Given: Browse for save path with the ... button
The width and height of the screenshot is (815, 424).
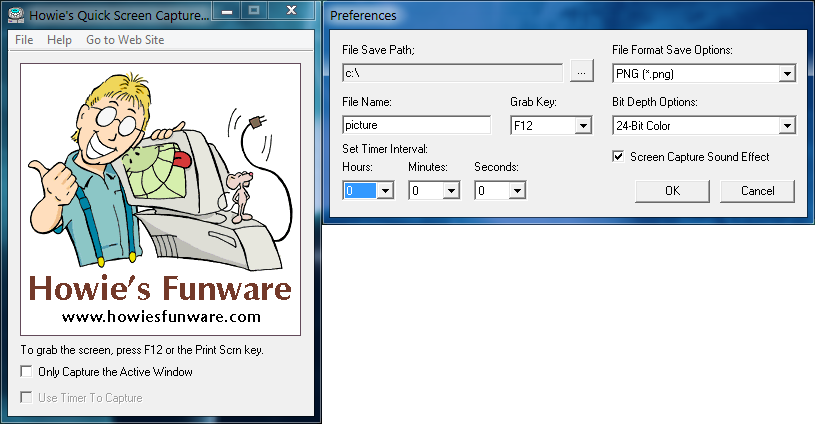Looking at the screenshot, I should click(582, 71).
